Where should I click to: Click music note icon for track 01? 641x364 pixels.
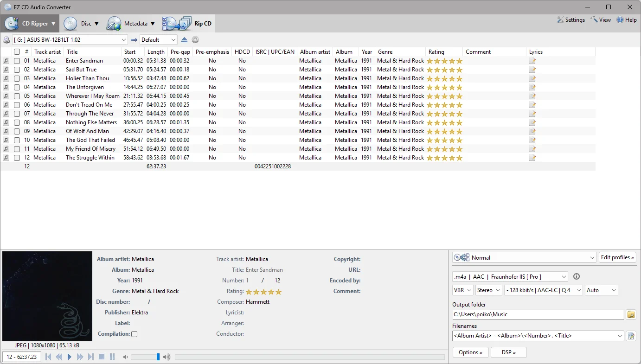(6, 61)
